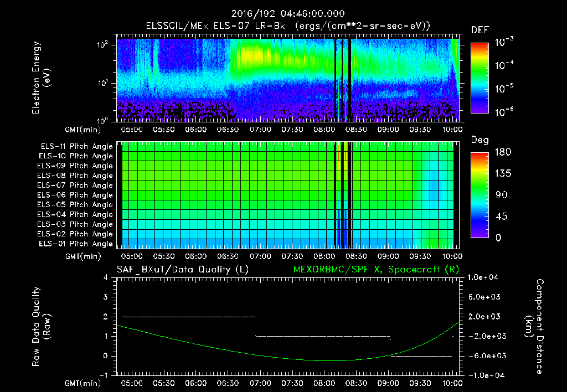Click the data quality line at level 0
This screenshot has width=567, height=392.
tap(421, 356)
